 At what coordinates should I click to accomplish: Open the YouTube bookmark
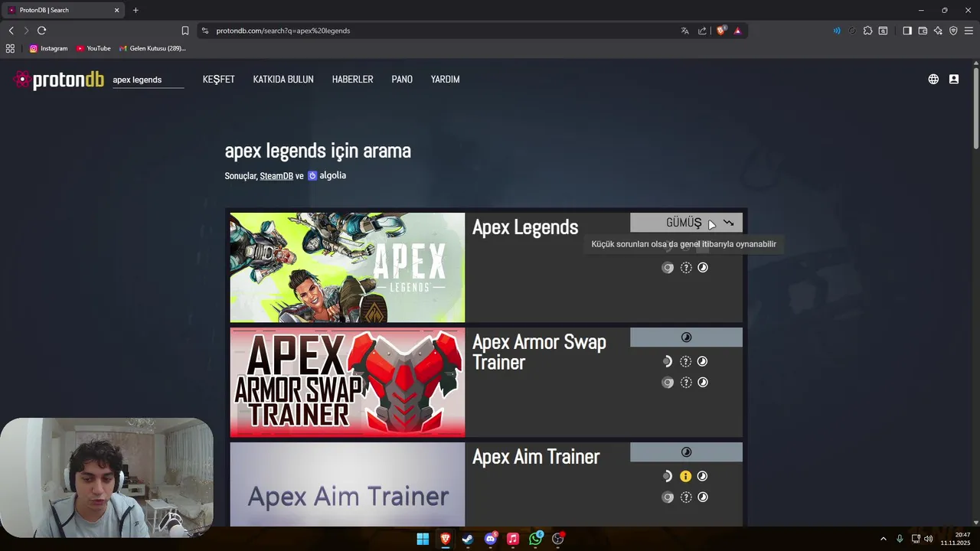pos(93,48)
